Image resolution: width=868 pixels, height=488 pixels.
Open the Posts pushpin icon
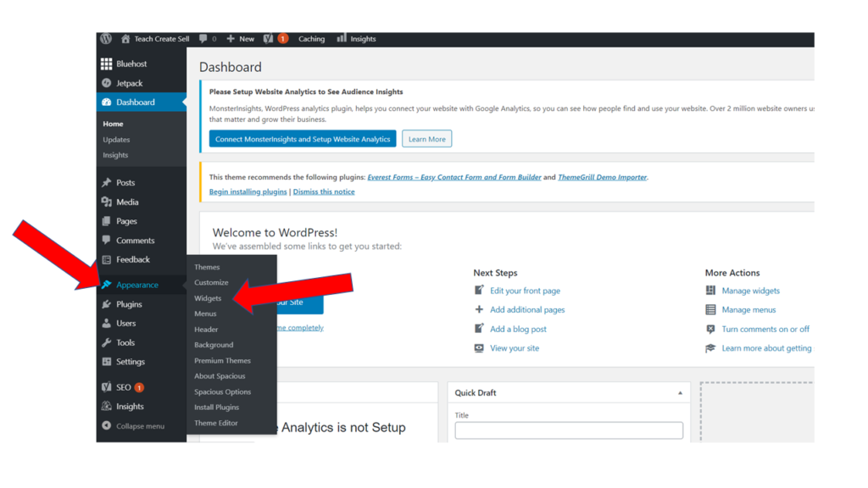107,183
